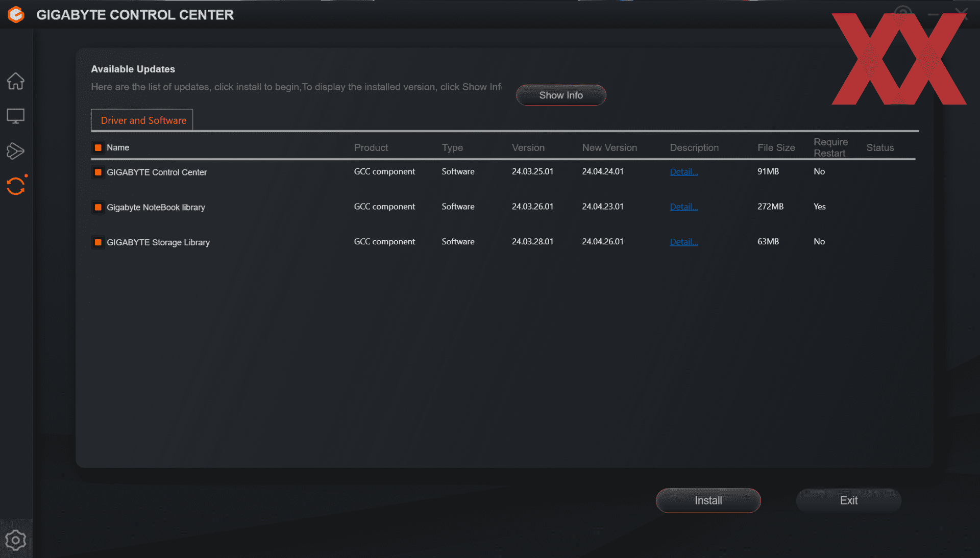Click the Status column header
The image size is (980, 558).
coord(880,148)
